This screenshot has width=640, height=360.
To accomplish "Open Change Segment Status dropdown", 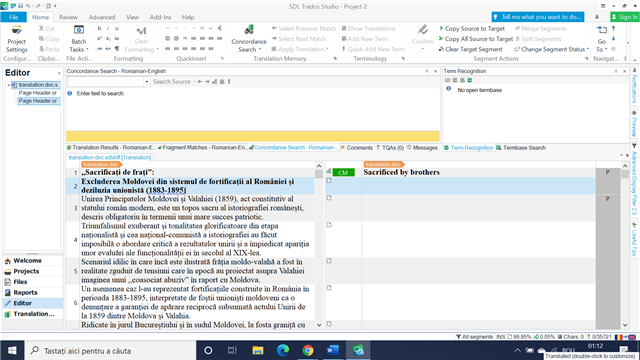I will 551,49.
